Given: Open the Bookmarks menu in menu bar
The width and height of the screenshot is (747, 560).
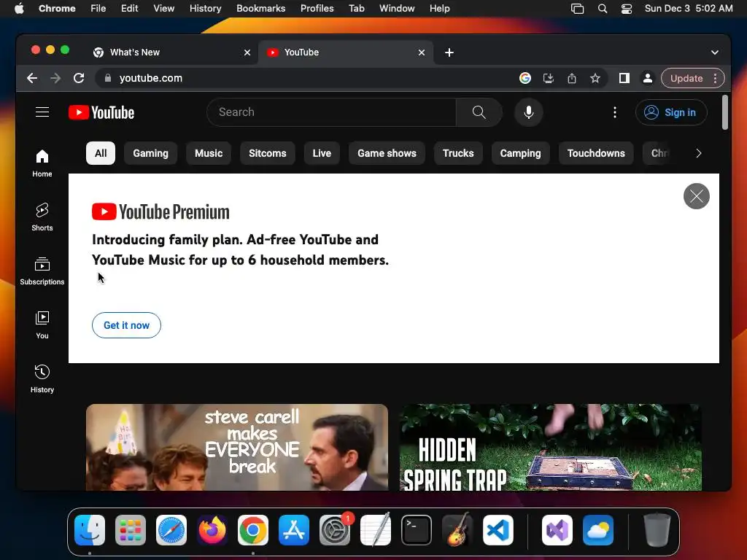Looking at the screenshot, I should [260, 9].
